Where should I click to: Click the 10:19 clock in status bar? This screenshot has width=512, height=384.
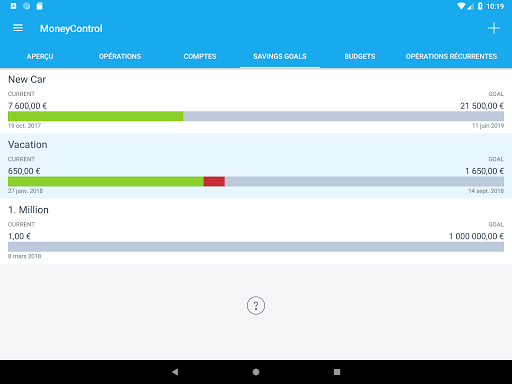pyautogui.click(x=495, y=6)
